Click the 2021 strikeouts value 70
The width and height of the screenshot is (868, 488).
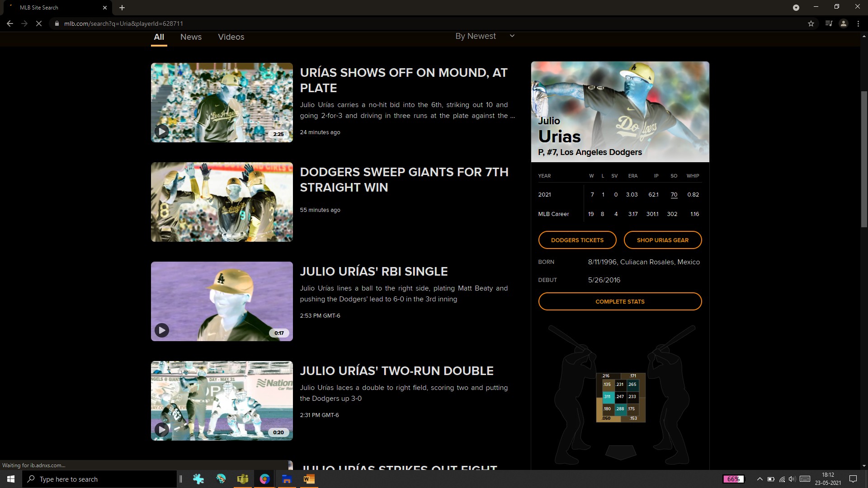pyautogui.click(x=674, y=195)
